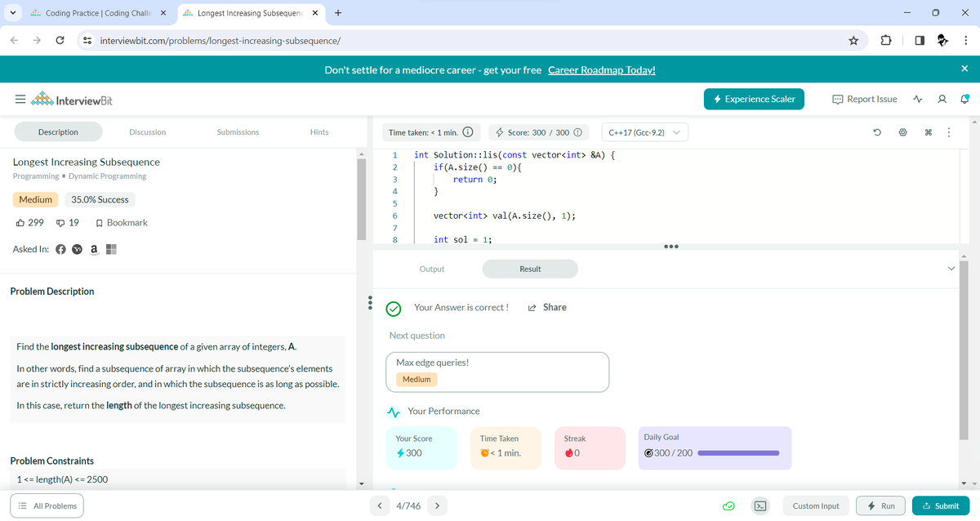
Task: Switch to the Output tab
Action: [x=432, y=269]
